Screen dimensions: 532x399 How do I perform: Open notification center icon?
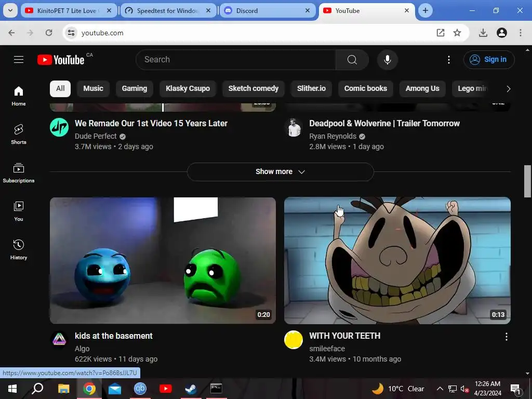point(516,389)
